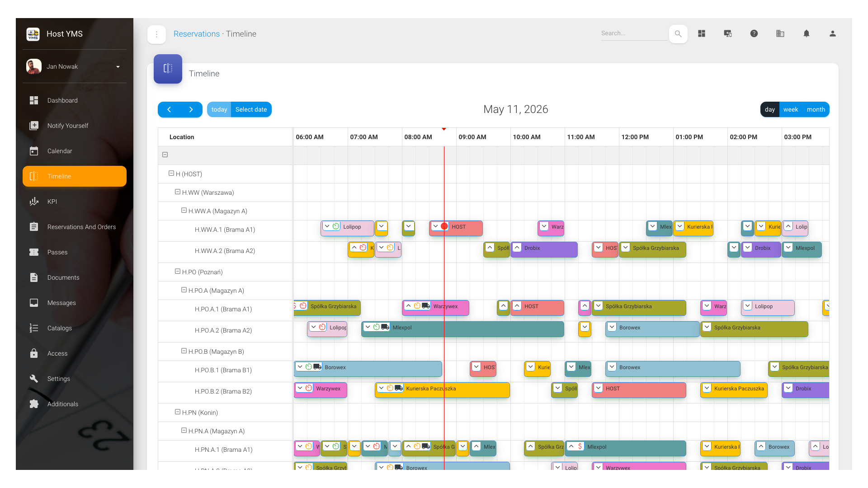The height and width of the screenshot is (488, 868).
Task: Toggle chevron on Drobix reservation at 10:00 on Brama A2
Action: pos(517,248)
